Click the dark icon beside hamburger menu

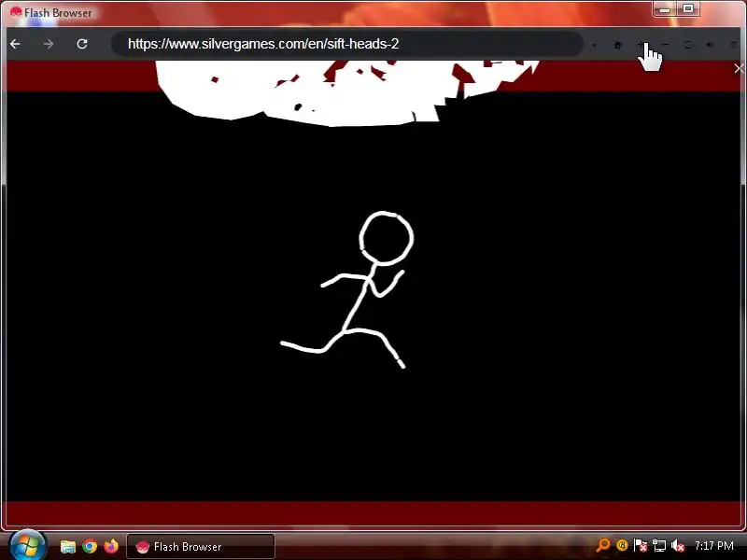(x=710, y=45)
